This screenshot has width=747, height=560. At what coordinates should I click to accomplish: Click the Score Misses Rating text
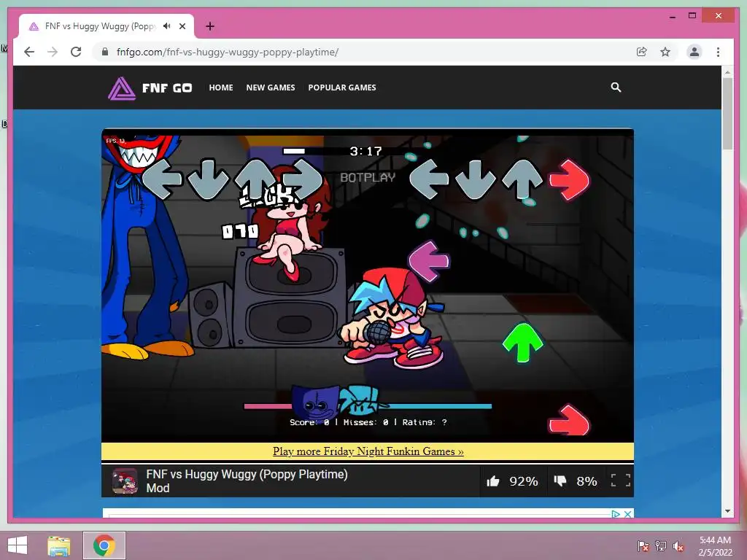(368, 422)
